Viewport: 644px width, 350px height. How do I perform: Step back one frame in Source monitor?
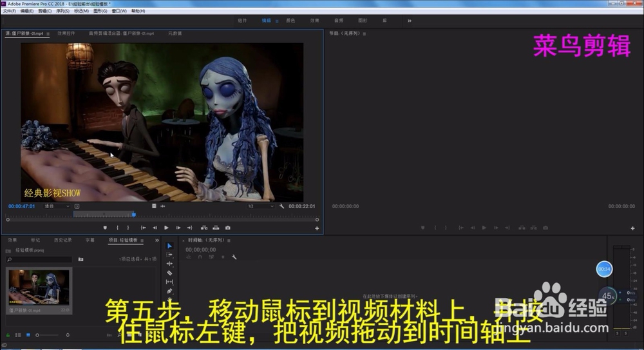pyautogui.click(x=155, y=228)
